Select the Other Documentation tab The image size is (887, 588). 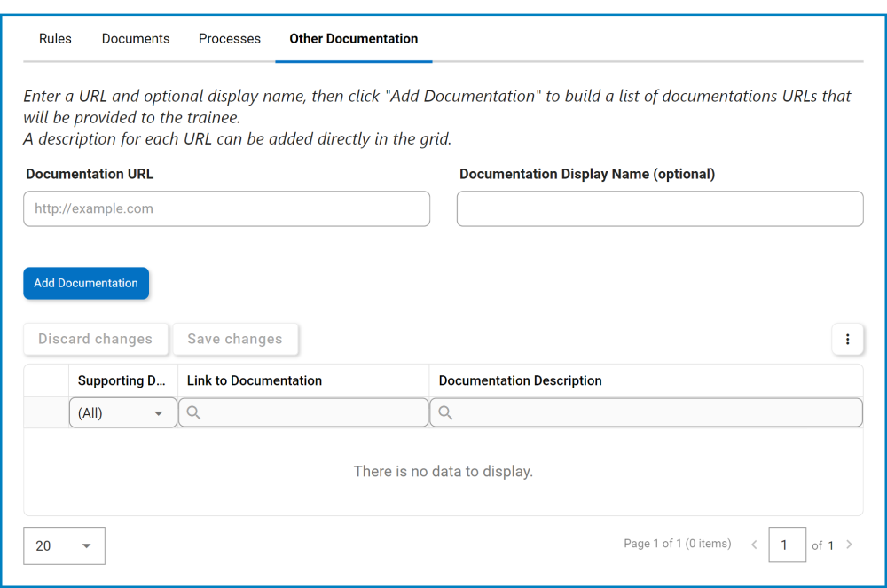coord(353,39)
